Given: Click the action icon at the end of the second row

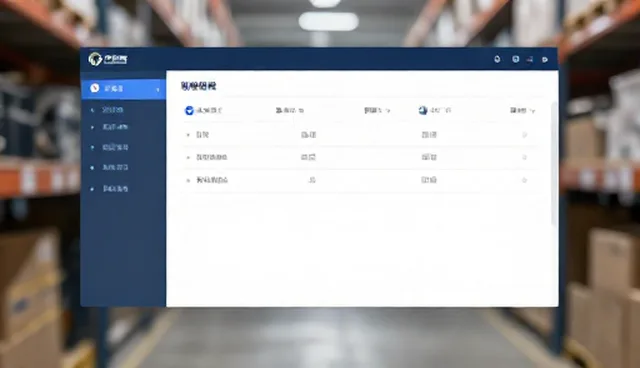Looking at the screenshot, I should click(525, 157).
